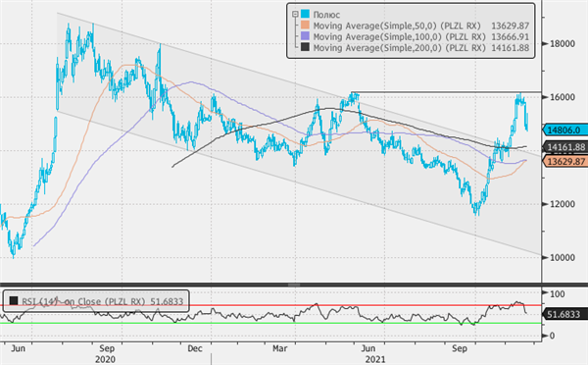Viewport: 588px width, 365px height.
Task: Click the blue Полюс series color swatch
Action: (305, 15)
